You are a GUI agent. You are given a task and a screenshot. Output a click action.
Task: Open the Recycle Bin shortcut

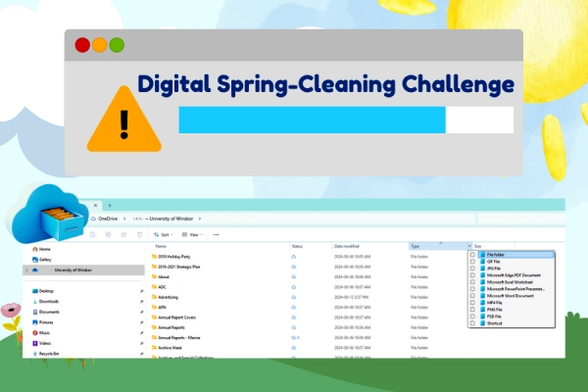pos(51,354)
